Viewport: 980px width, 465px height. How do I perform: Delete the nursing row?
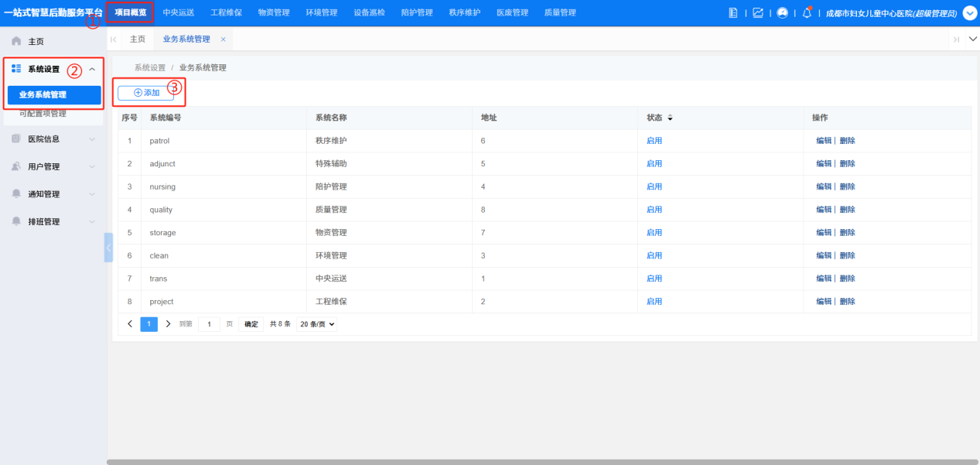pos(848,186)
